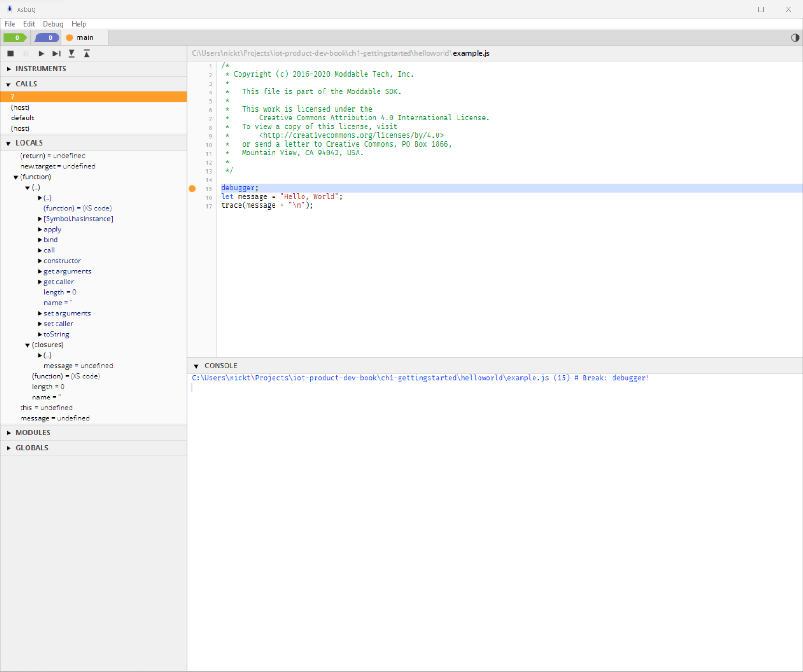Click the Step Out icon

pyautogui.click(x=86, y=54)
